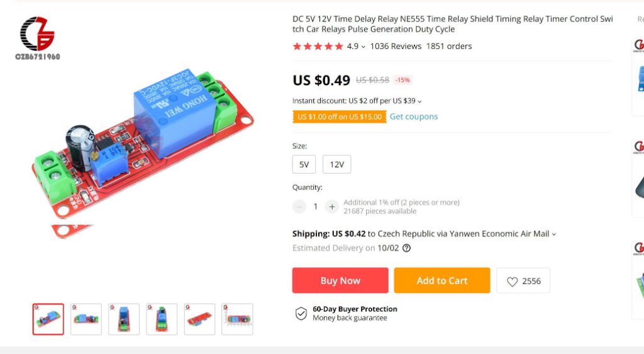Increase quantity with the plus button
The height and width of the screenshot is (354, 644).
point(332,206)
